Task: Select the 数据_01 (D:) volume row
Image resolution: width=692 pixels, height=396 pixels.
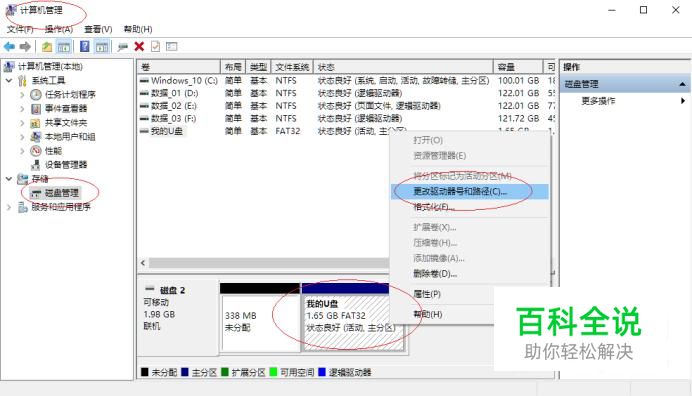Action: tap(346, 93)
